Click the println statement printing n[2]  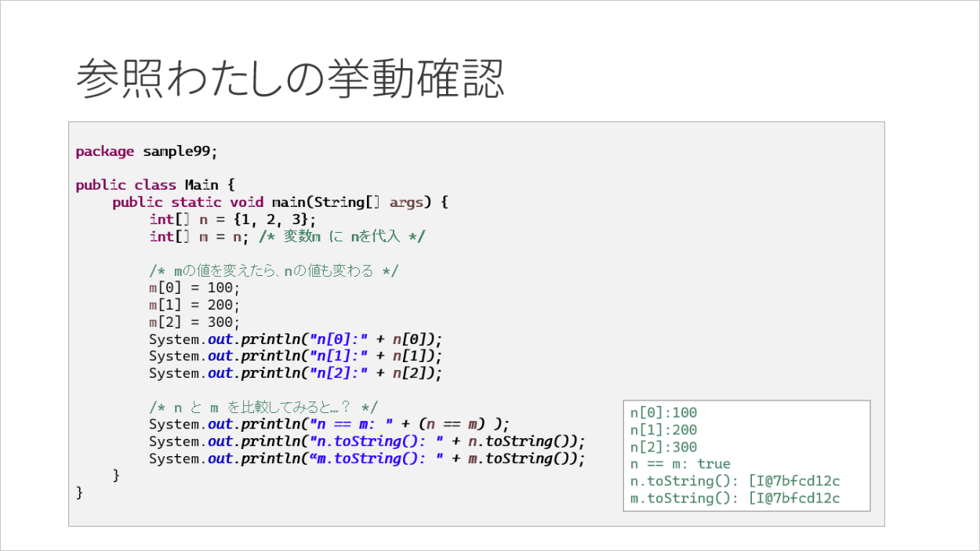[296, 373]
